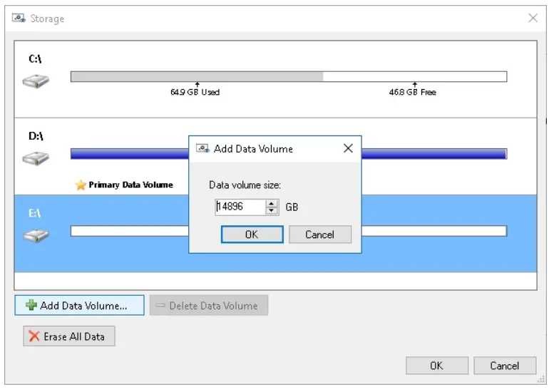Viewport: 554px width, 392px height.
Task: Click the Add Data Volume dialog title icon
Action: pos(202,149)
